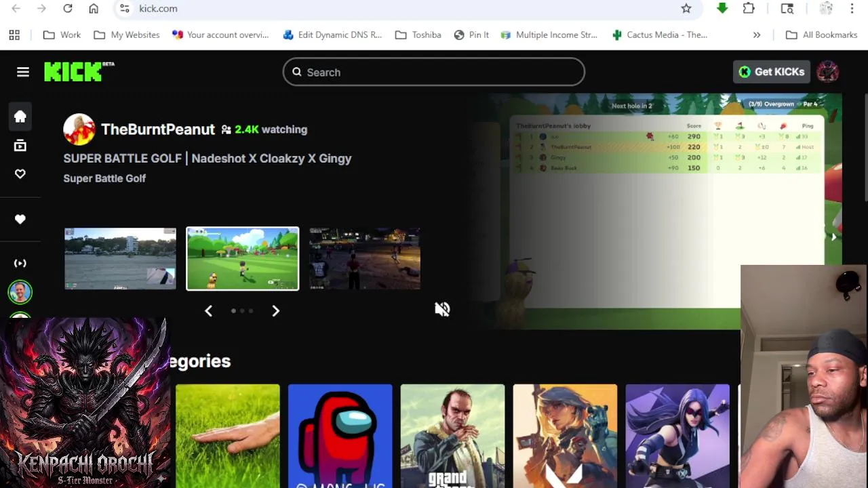Show the previous featured stream
Screen dimensions: 868x488
tap(208, 310)
